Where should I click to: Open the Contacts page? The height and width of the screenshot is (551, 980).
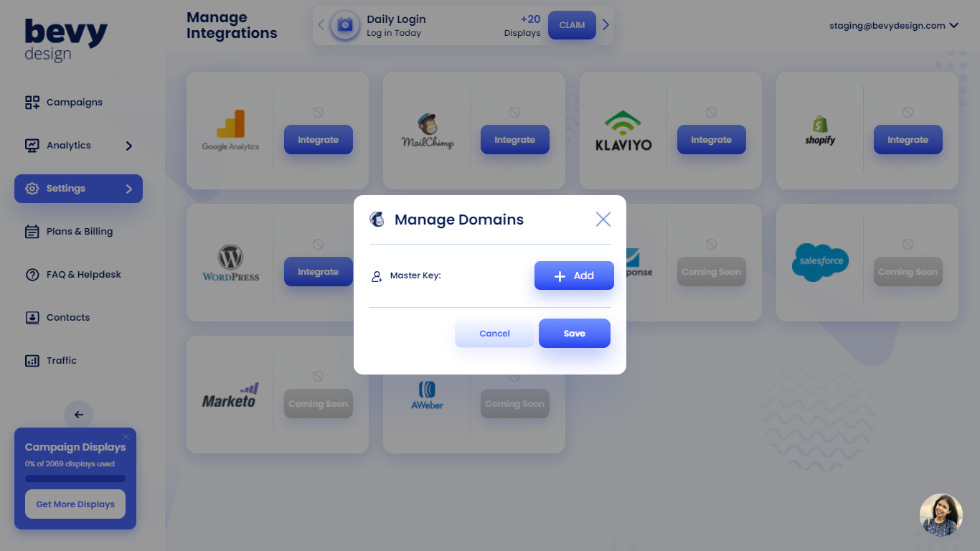67,317
